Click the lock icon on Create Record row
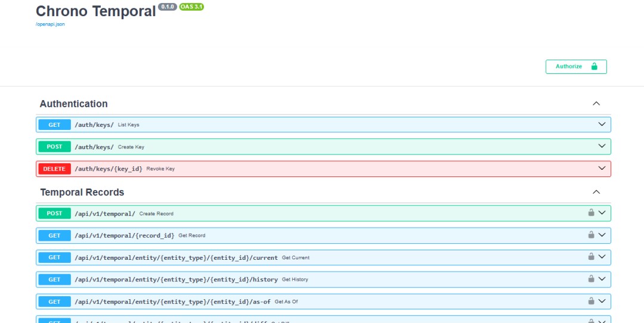644x323 pixels. tap(591, 212)
